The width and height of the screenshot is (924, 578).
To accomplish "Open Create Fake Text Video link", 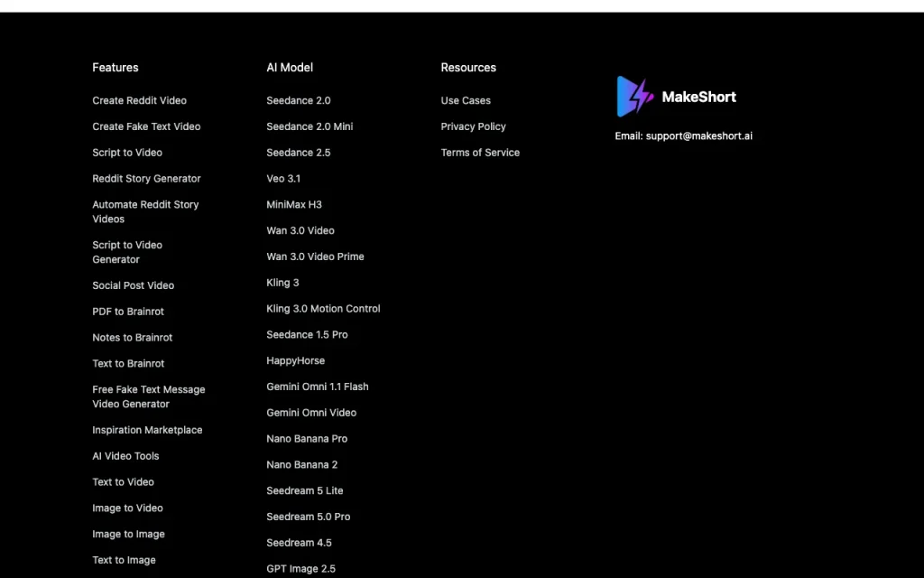I will point(146,126).
